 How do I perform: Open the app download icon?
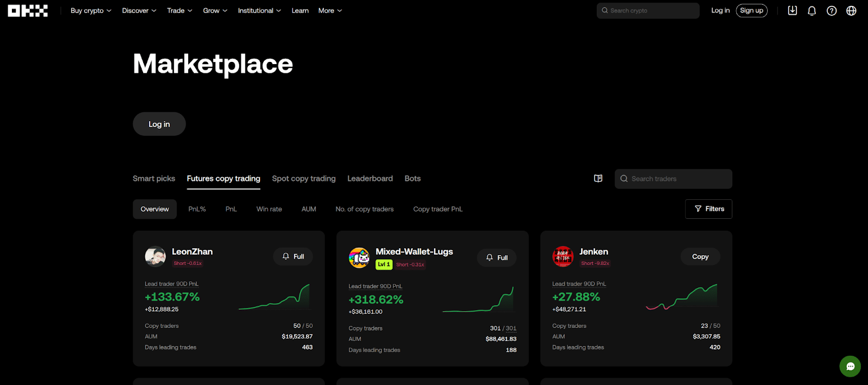tap(792, 10)
